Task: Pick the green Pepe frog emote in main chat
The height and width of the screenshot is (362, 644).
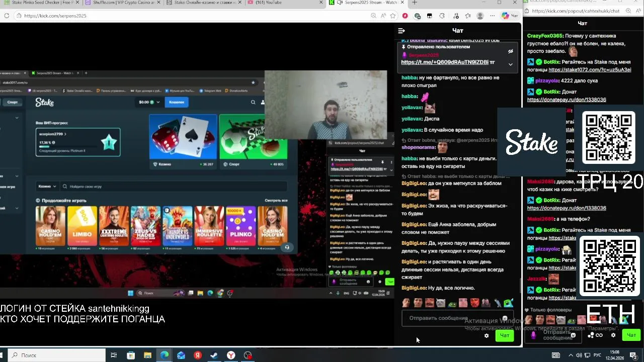Action: 452,303
